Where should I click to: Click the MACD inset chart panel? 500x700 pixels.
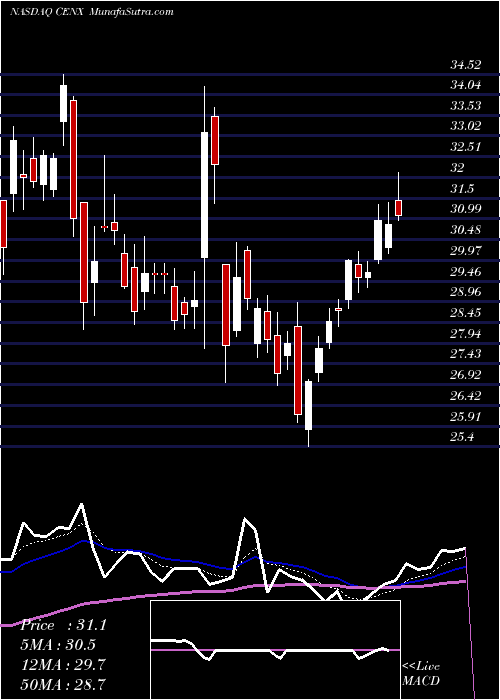(275, 650)
